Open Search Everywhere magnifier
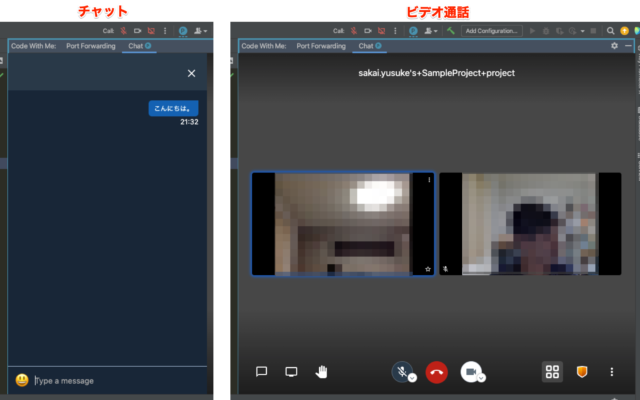640x400 pixels. (x=610, y=31)
